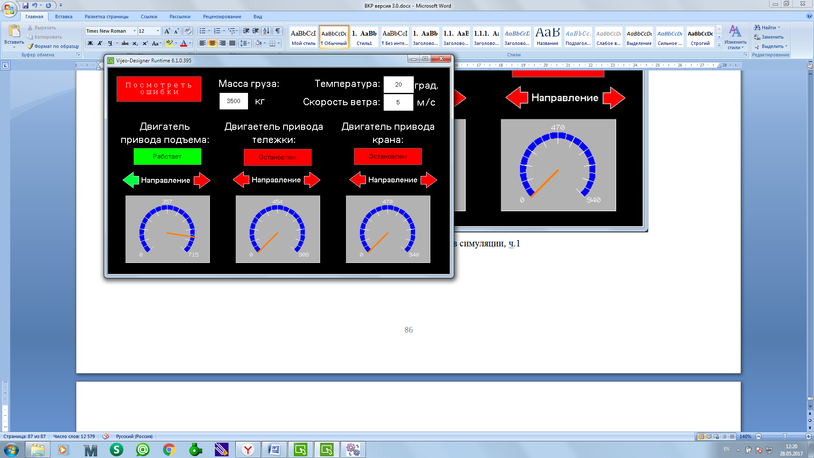This screenshot has width=814, height=458.
Task: Toggle paragraph marks display (¶)
Action: click(278, 31)
